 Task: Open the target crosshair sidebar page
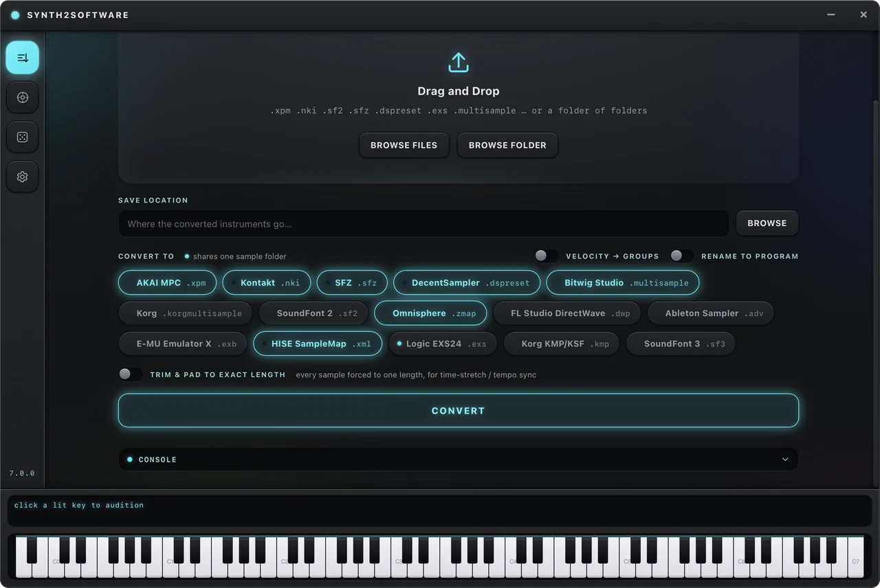[23, 98]
